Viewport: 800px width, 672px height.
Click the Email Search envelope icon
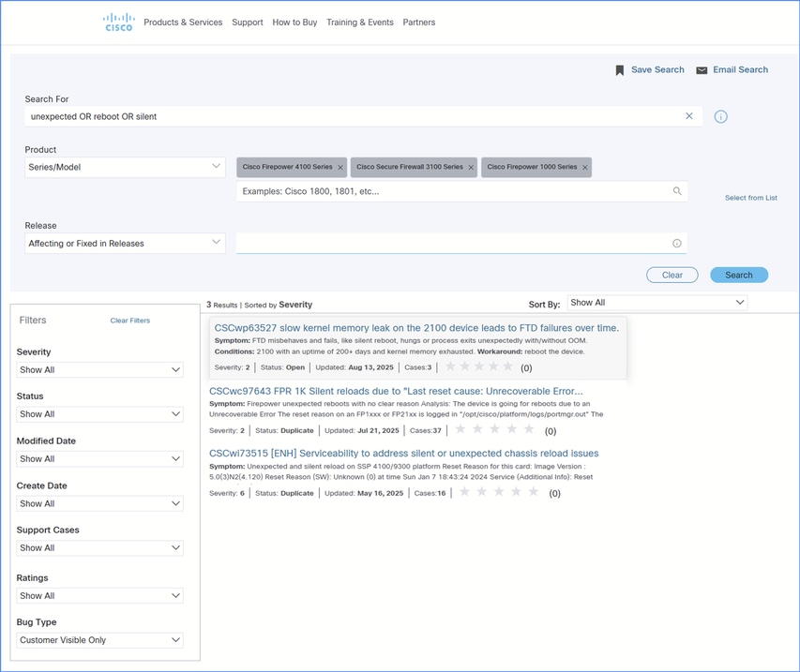(702, 70)
